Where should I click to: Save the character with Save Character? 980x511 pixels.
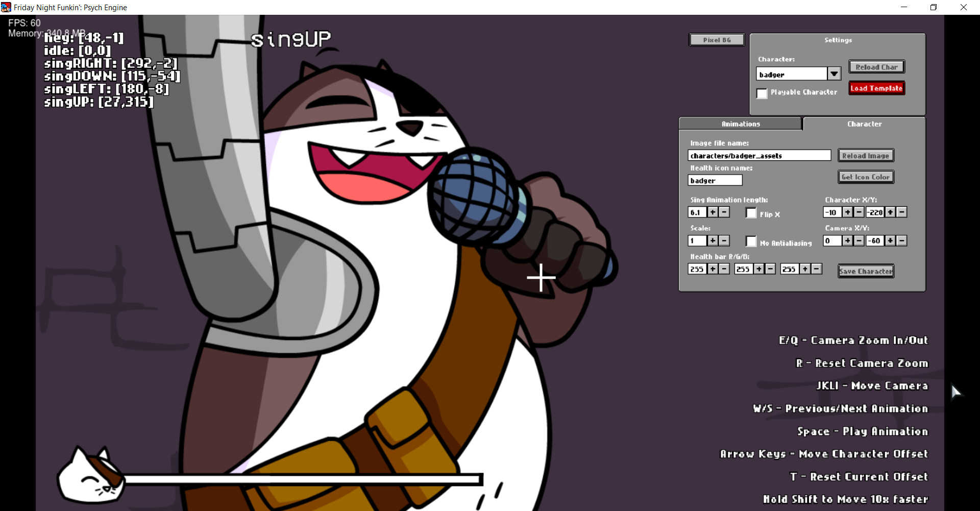(x=866, y=271)
